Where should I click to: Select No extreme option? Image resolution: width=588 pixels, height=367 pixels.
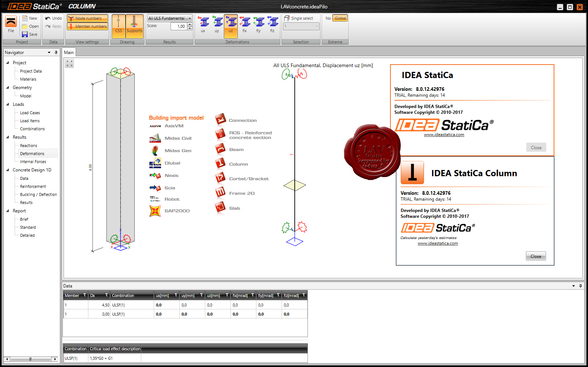[328, 18]
